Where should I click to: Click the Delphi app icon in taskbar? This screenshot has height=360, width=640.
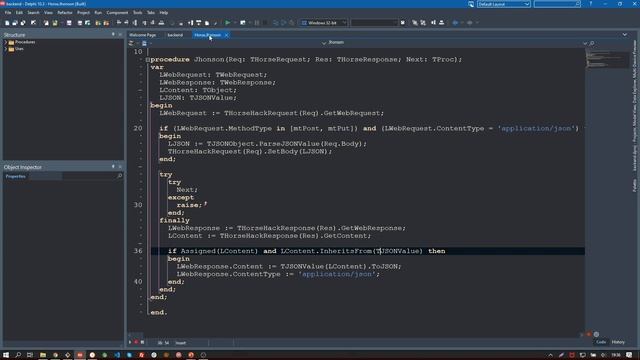tap(80, 355)
